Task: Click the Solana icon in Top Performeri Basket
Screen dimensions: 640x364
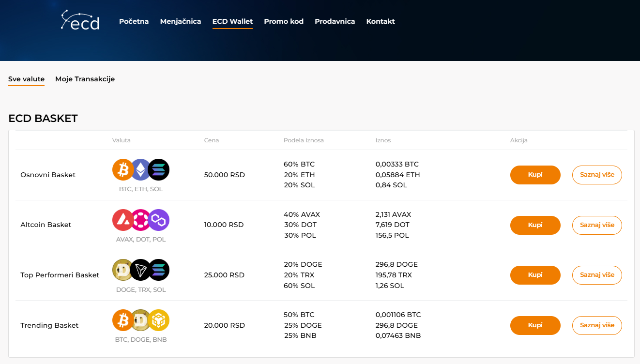Action: point(159,270)
